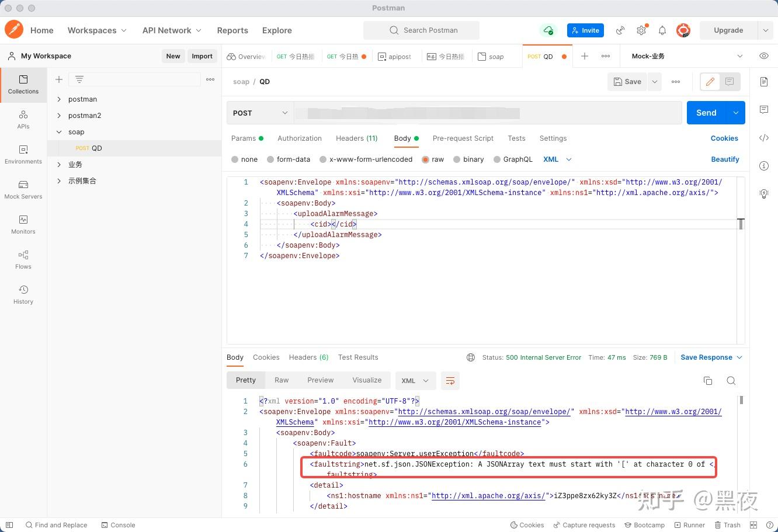Click the Beautify link

725,159
